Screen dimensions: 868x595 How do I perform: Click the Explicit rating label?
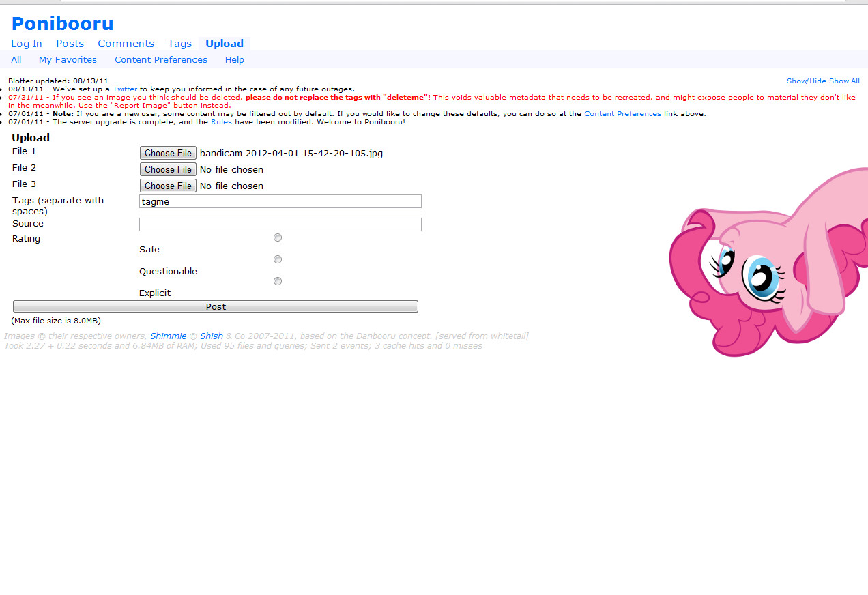click(x=155, y=293)
